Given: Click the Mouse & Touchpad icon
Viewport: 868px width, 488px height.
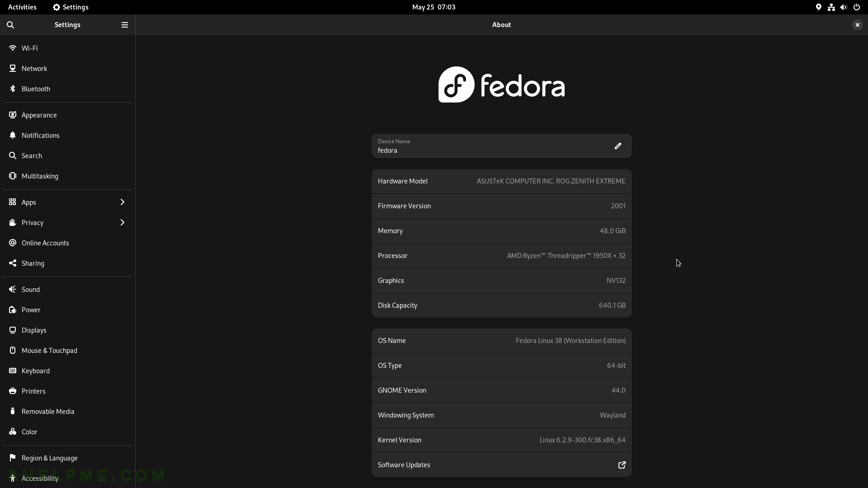Looking at the screenshot, I should point(13,350).
